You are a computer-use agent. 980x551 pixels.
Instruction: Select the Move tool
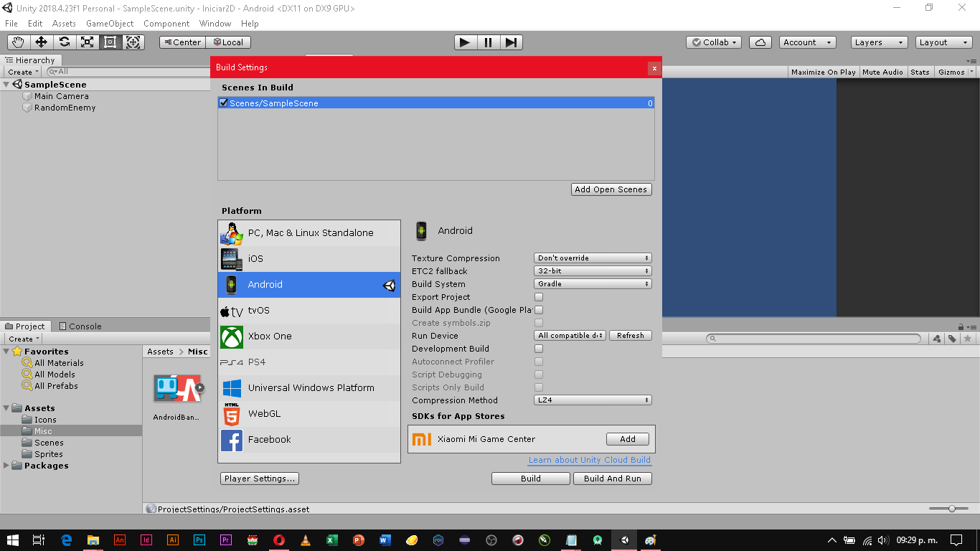tap(41, 42)
